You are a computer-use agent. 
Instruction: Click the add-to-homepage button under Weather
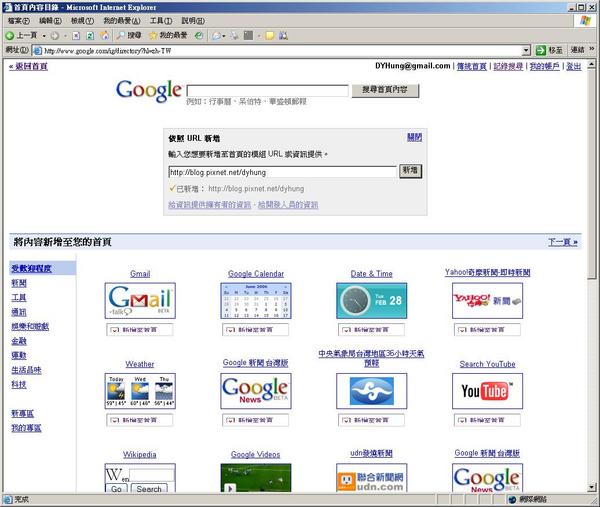pyautogui.click(x=140, y=420)
